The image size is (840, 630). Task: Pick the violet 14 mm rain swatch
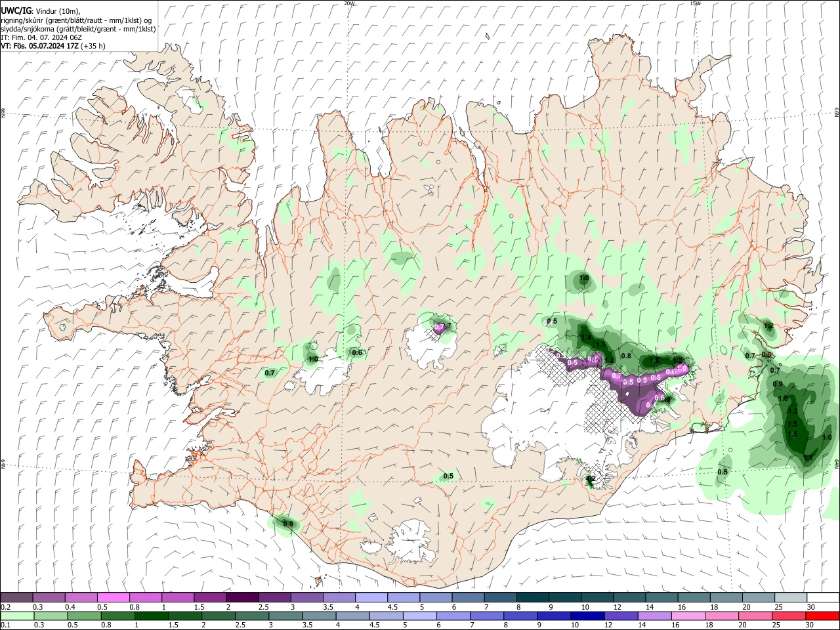(x=654, y=616)
